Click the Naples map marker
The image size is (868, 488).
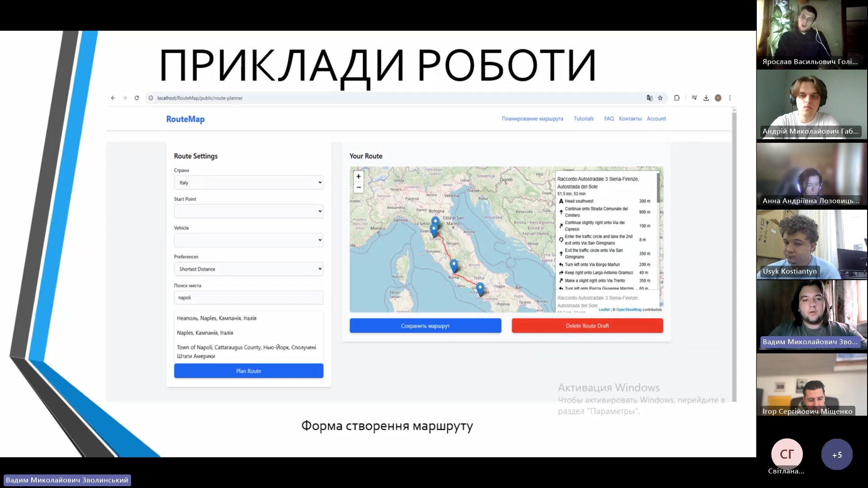pos(480,288)
